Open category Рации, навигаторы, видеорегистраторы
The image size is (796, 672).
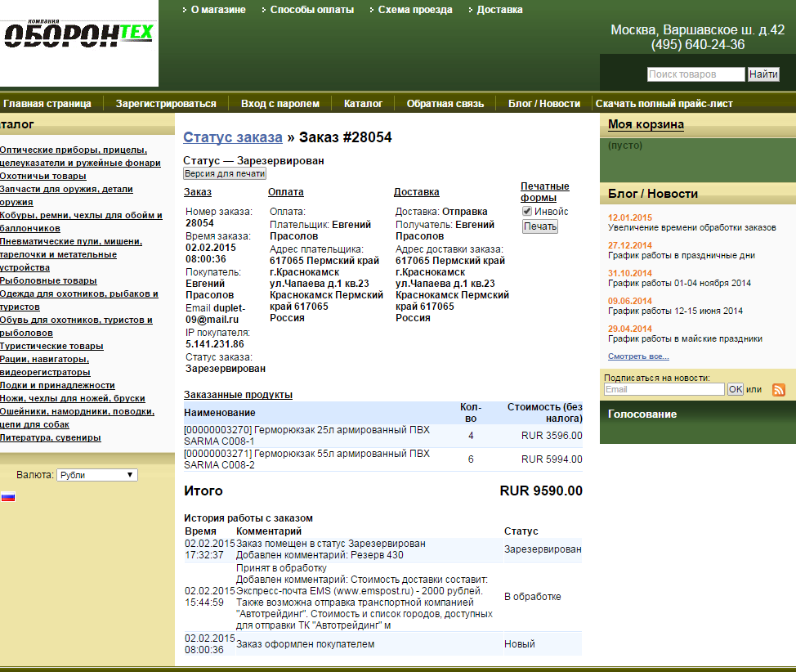[x=45, y=365]
